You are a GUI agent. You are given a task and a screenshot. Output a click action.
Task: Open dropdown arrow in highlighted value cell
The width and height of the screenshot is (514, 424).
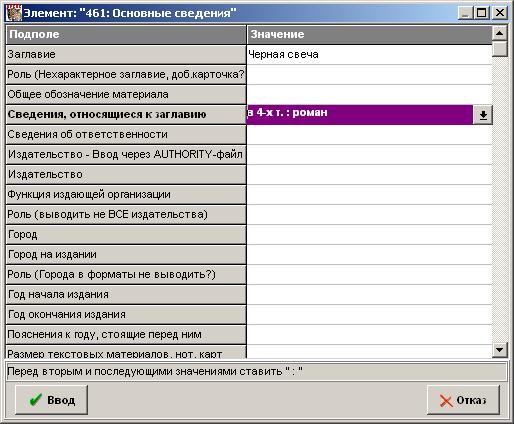tap(483, 115)
